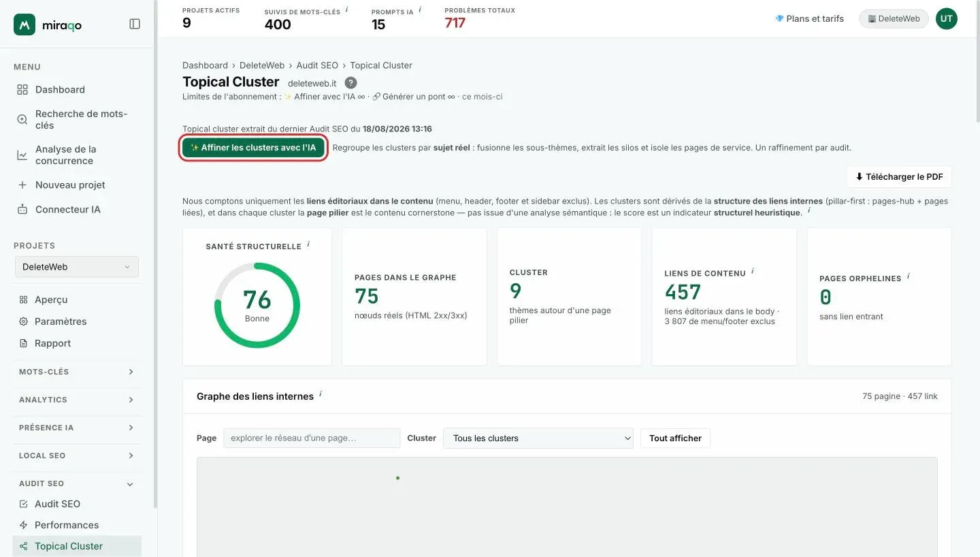
Task: Click the 717 problèmes totaux value
Action: pyautogui.click(x=455, y=23)
